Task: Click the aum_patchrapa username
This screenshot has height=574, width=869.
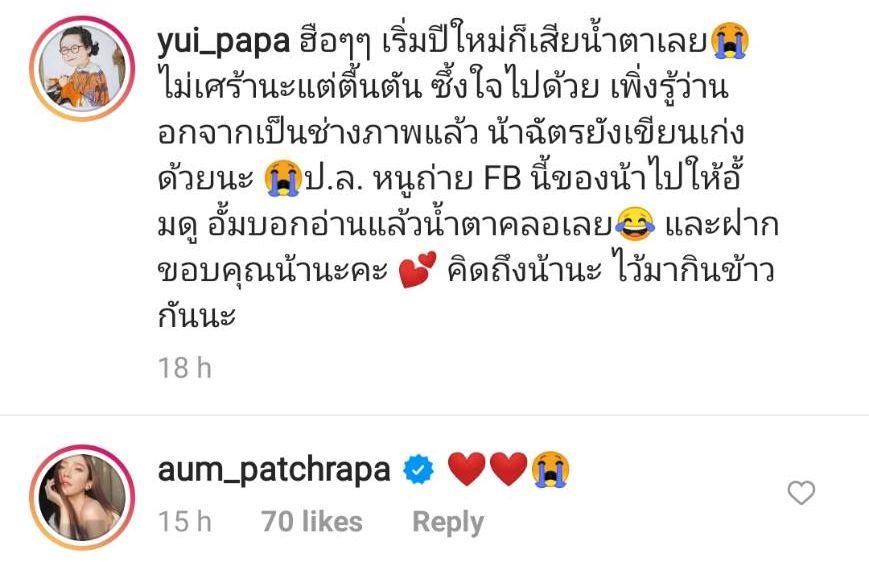Action: [x=274, y=470]
